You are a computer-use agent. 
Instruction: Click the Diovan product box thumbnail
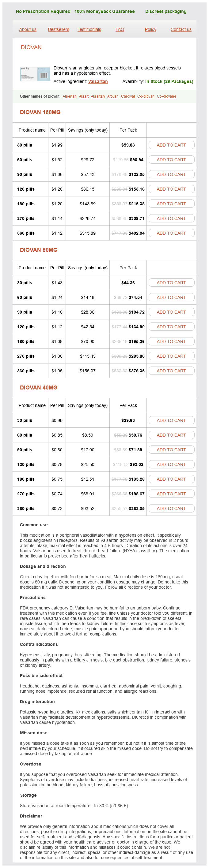[35, 74]
